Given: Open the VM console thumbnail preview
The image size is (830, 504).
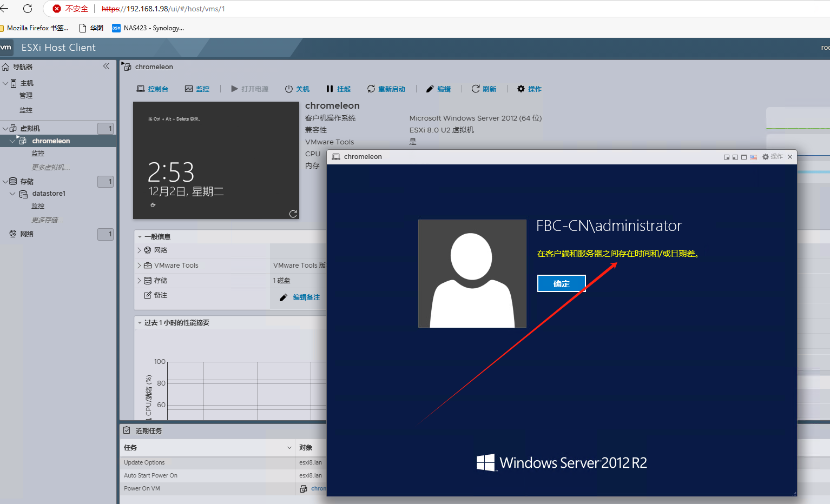Looking at the screenshot, I should click(x=216, y=160).
